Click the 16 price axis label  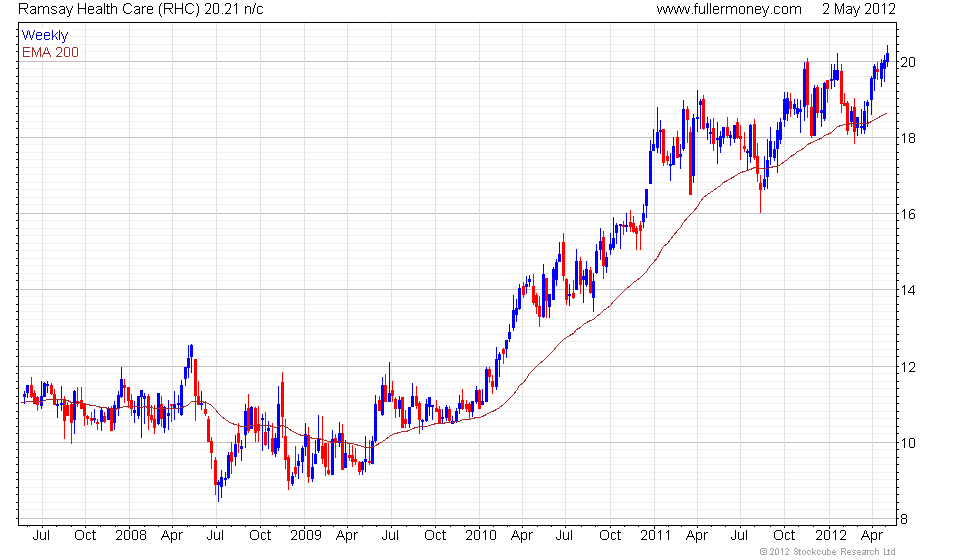point(908,214)
